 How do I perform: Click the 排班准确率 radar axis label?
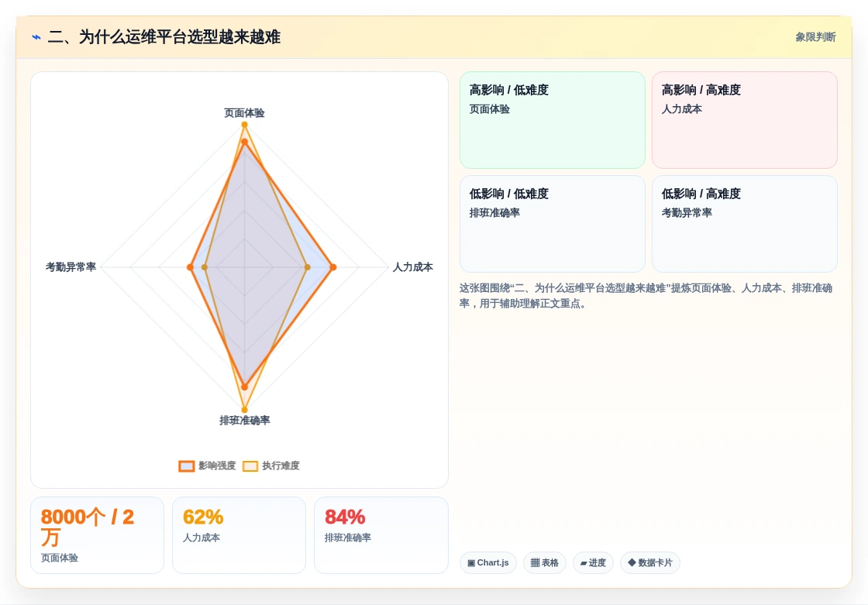[x=245, y=420]
